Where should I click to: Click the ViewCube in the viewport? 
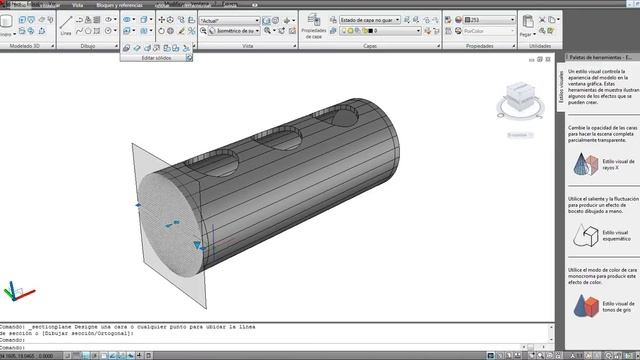[x=520, y=97]
